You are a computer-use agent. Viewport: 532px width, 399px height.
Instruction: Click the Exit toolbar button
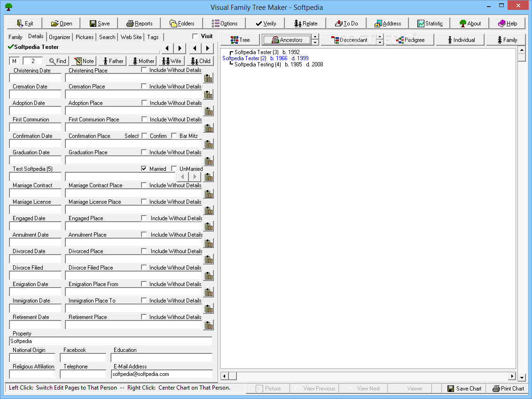coord(25,24)
